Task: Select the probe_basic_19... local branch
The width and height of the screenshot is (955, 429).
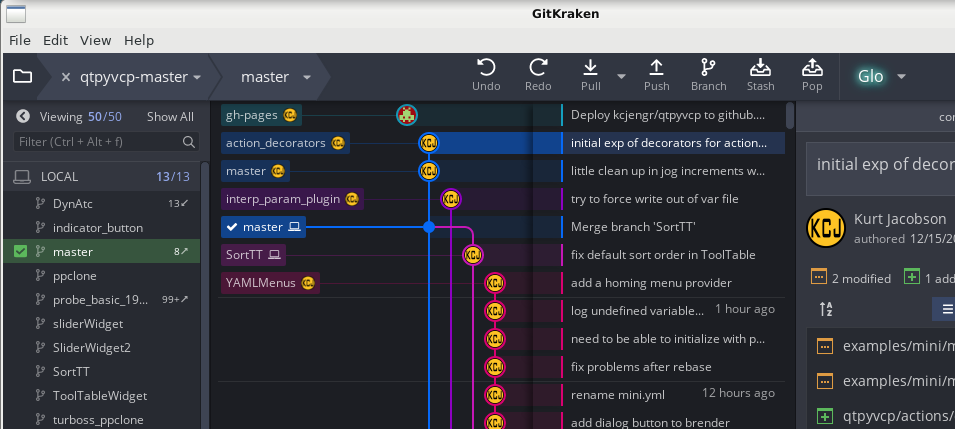Action: pyautogui.click(x=102, y=299)
